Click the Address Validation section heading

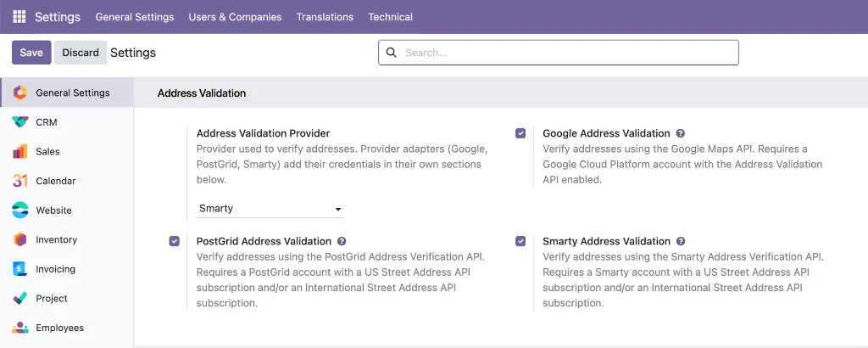click(202, 93)
